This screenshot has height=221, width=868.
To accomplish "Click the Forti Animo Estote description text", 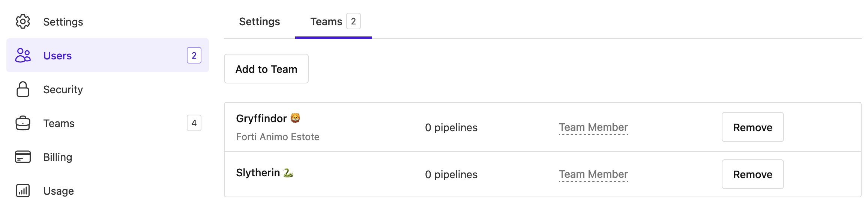I will coord(278,137).
